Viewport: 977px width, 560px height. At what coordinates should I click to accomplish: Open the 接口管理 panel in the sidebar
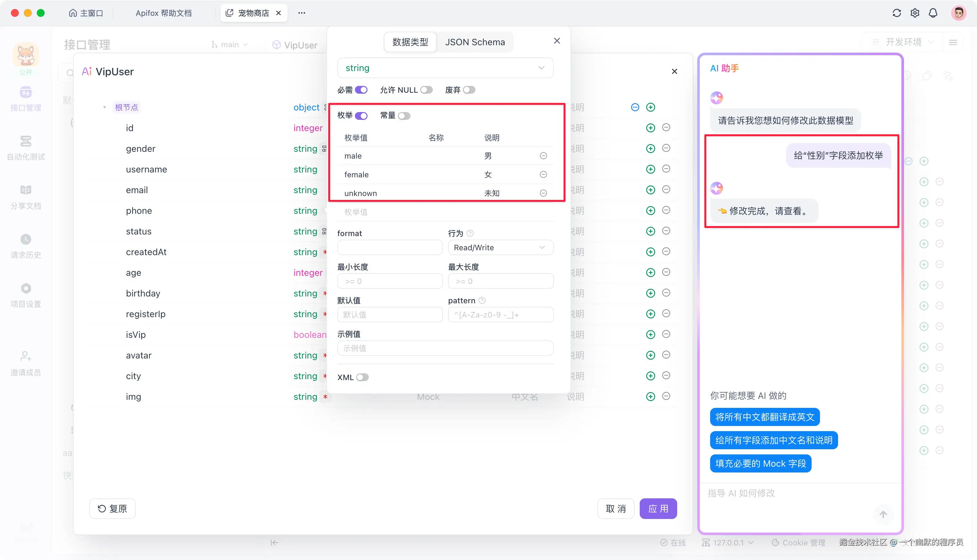click(x=26, y=98)
